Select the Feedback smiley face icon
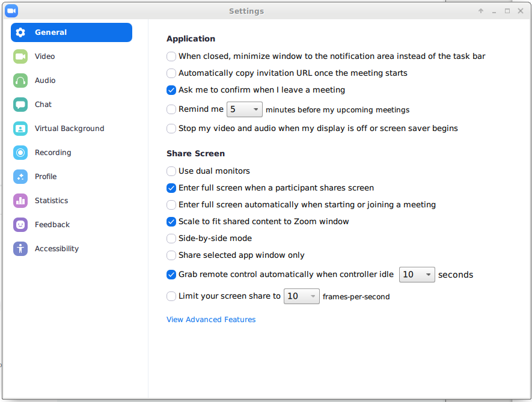The image size is (532, 402). tap(20, 225)
